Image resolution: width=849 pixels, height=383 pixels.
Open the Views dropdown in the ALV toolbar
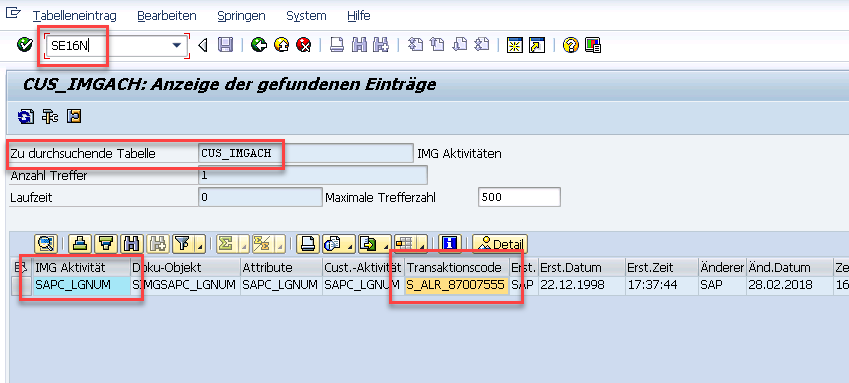pos(339,244)
